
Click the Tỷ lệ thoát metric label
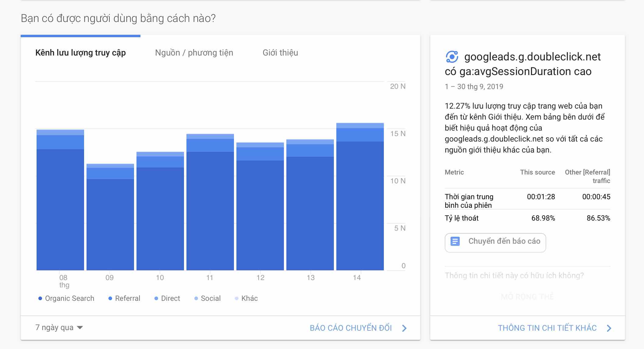(462, 218)
